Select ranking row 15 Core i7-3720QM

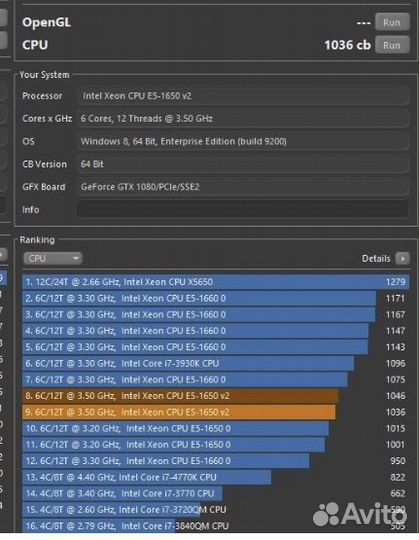(216, 510)
